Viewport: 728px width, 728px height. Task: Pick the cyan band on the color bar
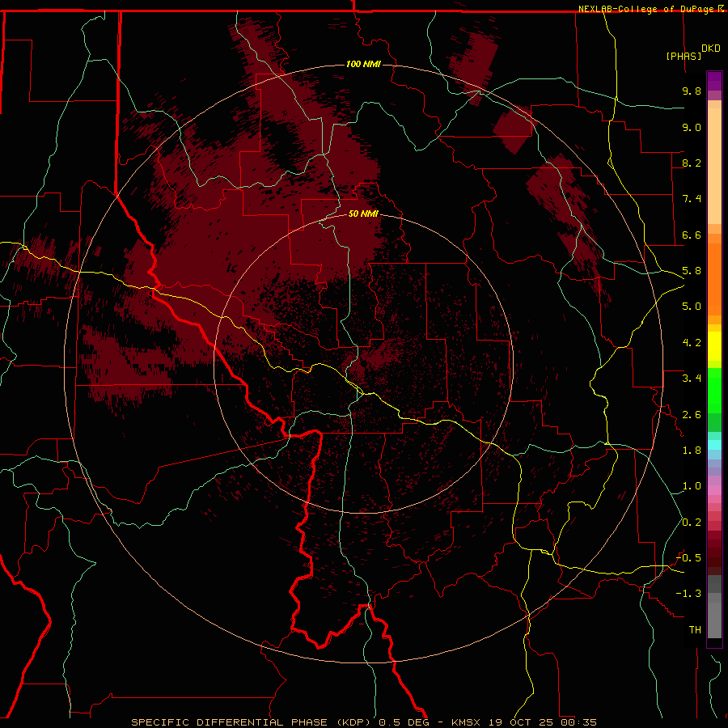point(714,445)
